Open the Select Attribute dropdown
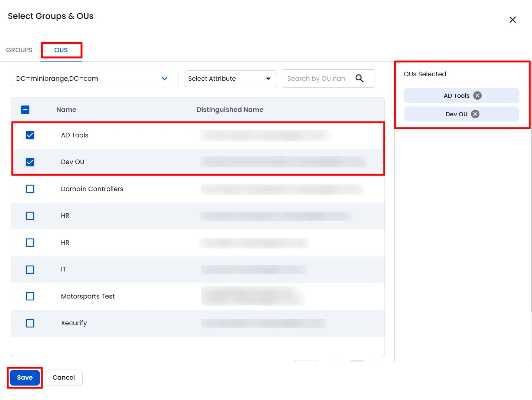The width and height of the screenshot is (532, 400). (x=230, y=79)
